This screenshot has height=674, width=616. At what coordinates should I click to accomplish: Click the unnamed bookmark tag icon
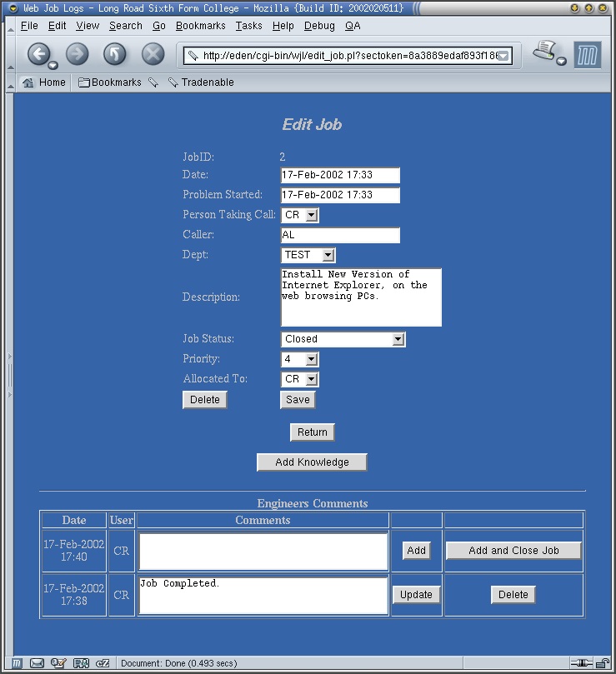(153, 82)
